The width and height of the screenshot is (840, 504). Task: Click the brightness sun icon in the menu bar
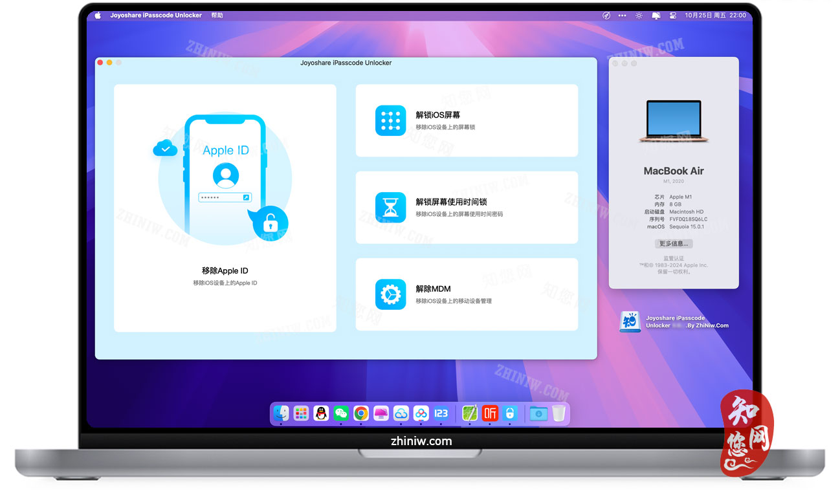[x=639, y=16]
